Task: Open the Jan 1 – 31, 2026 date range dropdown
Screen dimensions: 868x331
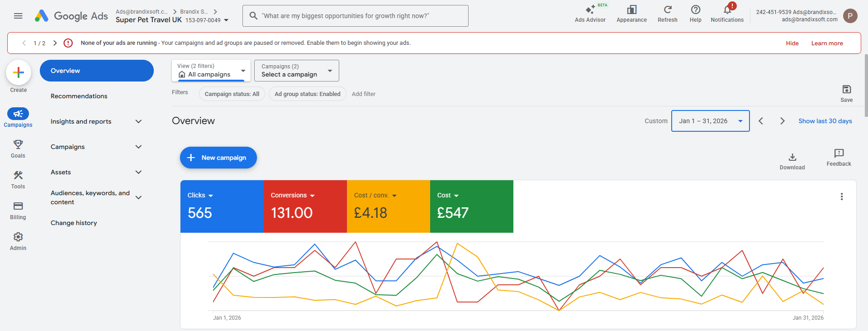Action: 710,121
